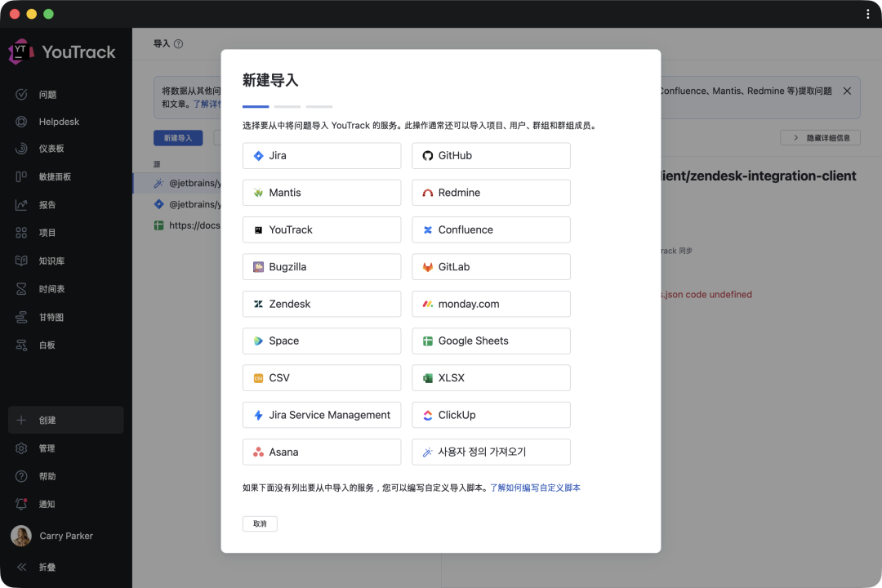
Task: Collapse sidebar with 折叠 chevron
Action: [x=21, y=568]
